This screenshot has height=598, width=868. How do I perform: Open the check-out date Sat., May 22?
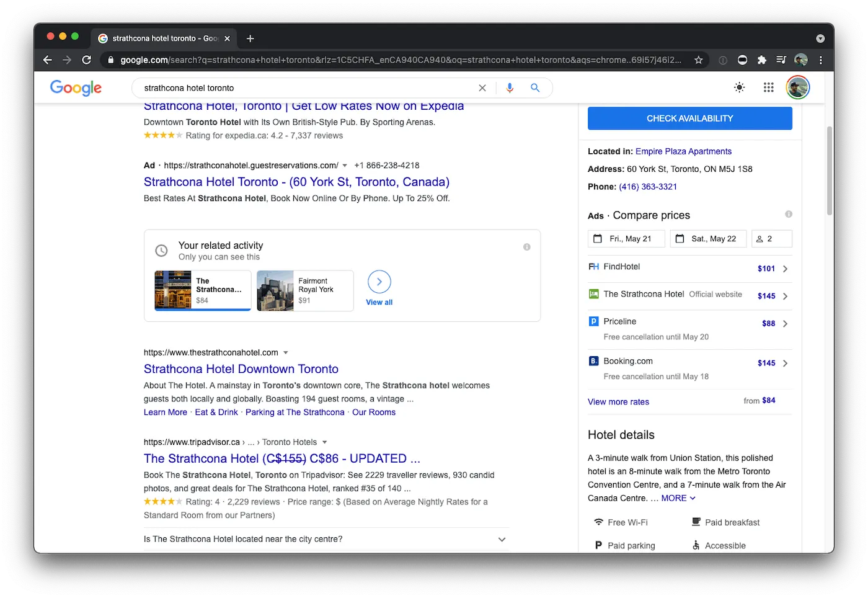(708, 239)
